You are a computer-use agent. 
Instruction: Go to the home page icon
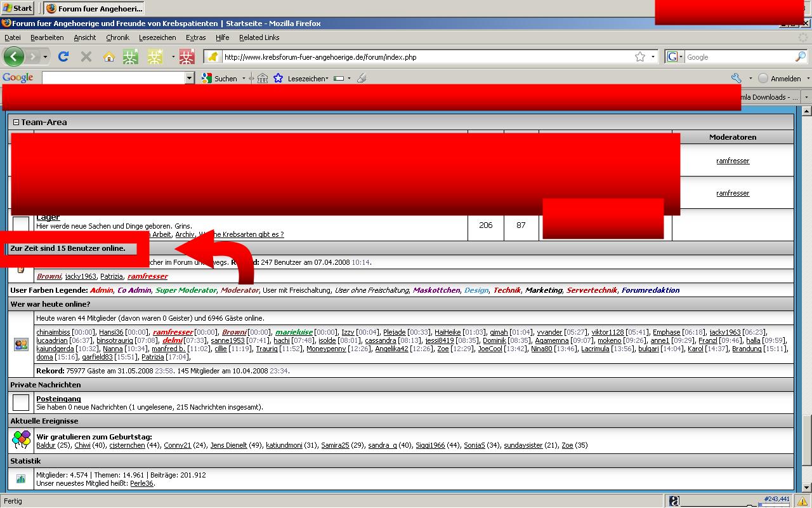pos(109,57)
